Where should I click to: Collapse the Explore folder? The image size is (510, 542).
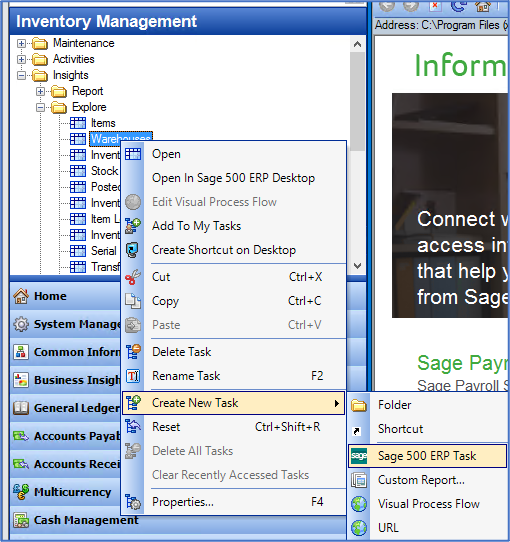[x=40, y=108]
